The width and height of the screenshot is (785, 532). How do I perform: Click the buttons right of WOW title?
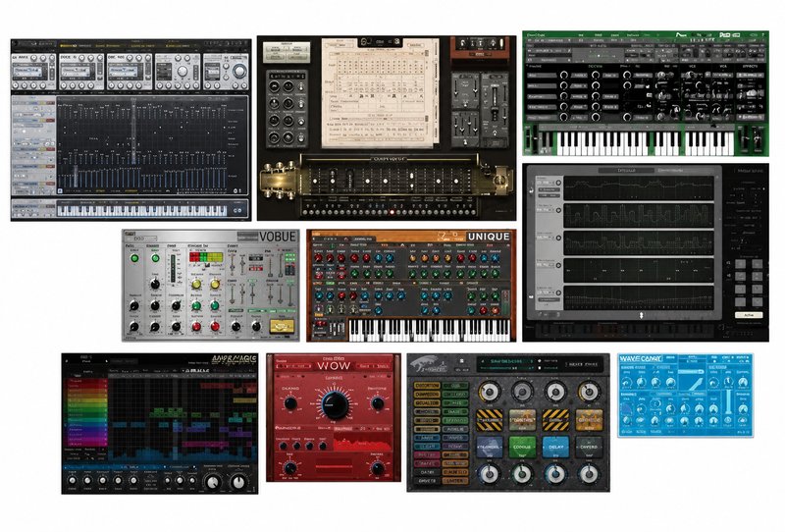374,367
